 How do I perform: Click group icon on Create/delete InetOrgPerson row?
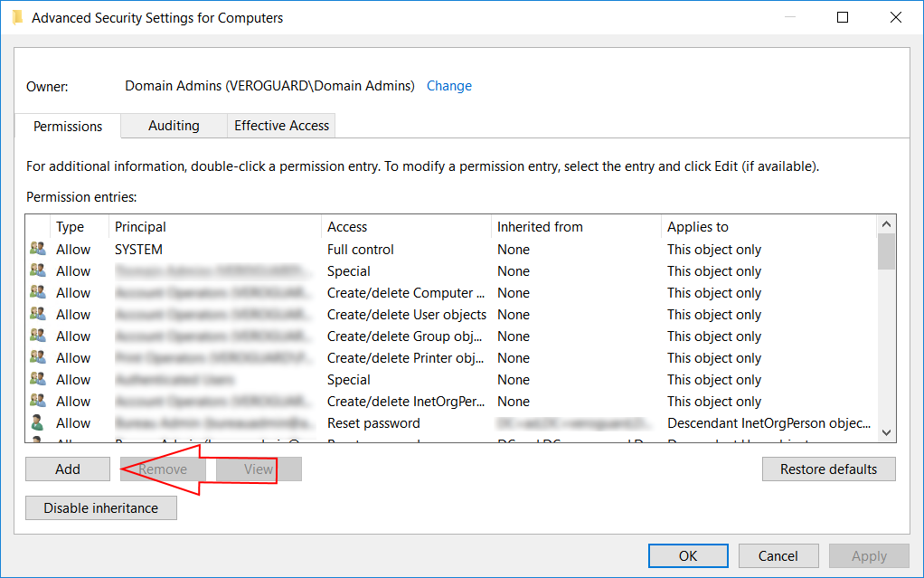(37, 402)
